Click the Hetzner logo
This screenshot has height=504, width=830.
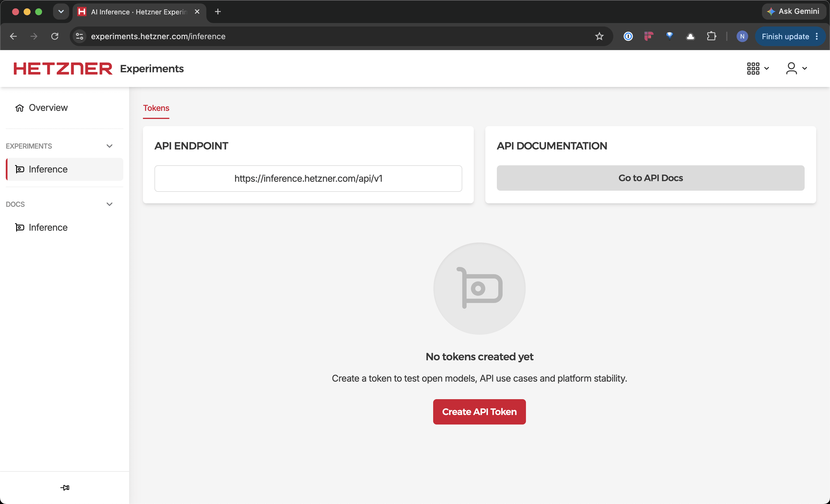pos(63,68)
